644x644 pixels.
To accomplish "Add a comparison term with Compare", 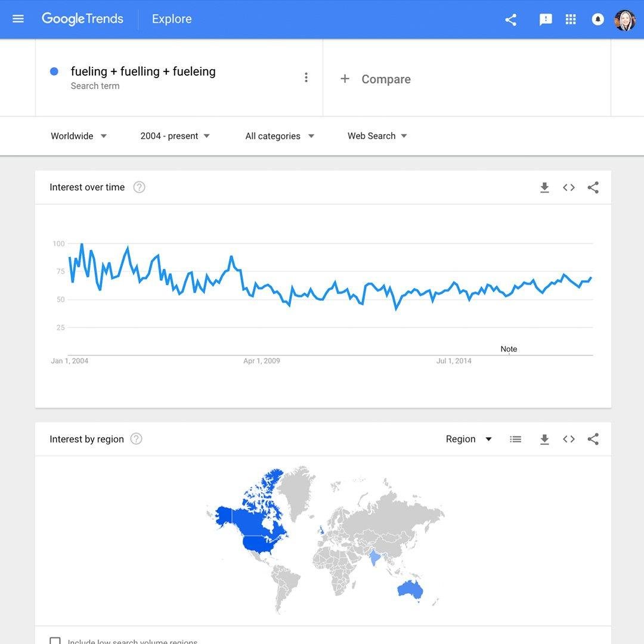I will pos(375,79).
